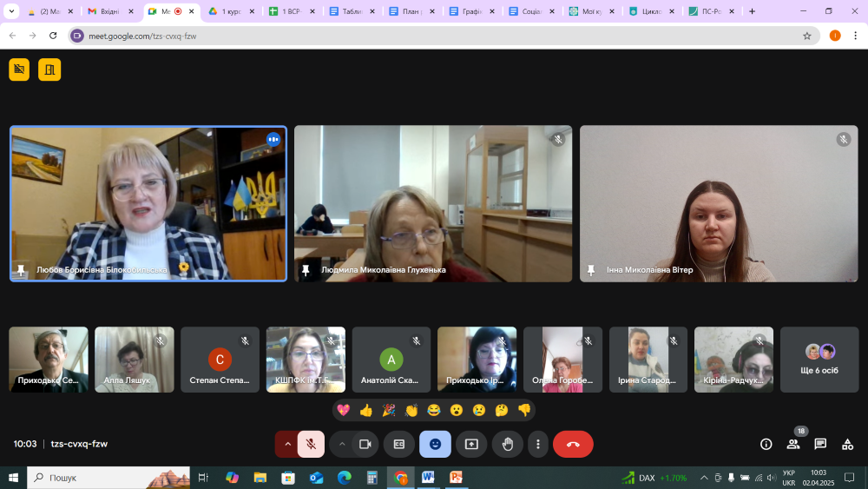Image resolution: width=868 pixels, height=489 pixels.
Task: Show hidden system tray icons chevron
Action: (x=704, y=478)
